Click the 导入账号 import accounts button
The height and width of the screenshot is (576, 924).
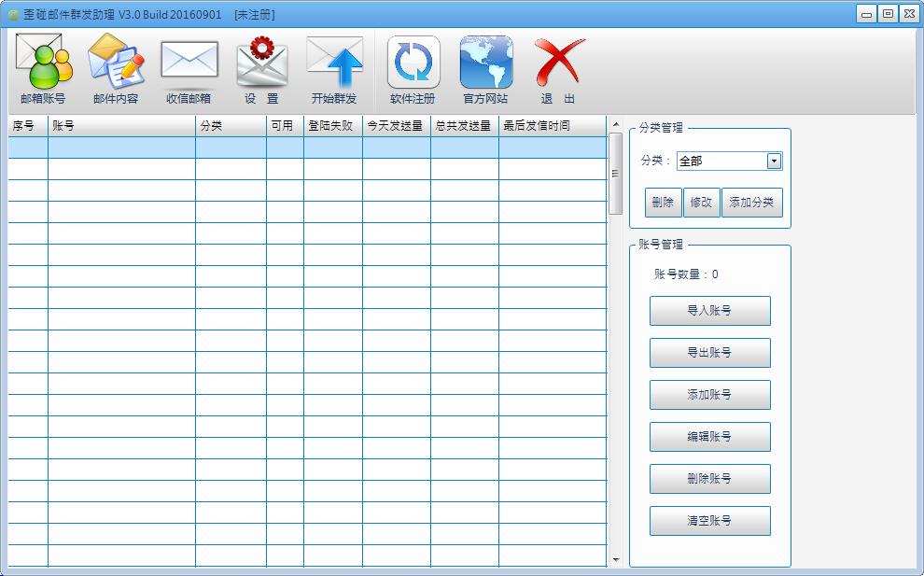pyautogui.click(x=709, y=311)
